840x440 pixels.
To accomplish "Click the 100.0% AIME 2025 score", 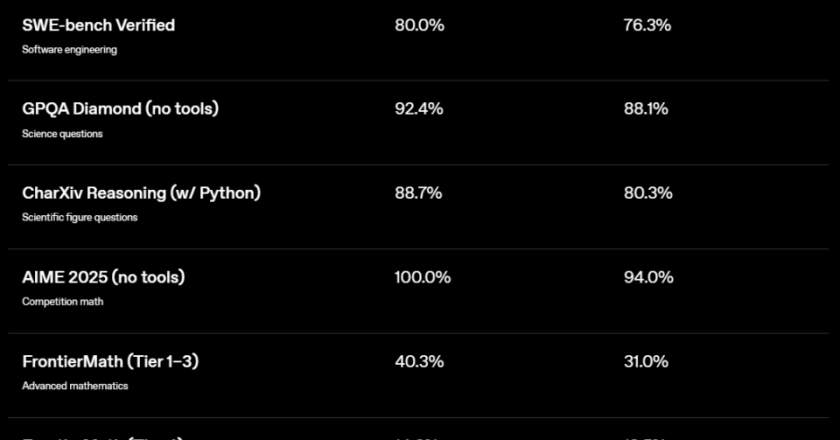I will (x=424, y=277).
